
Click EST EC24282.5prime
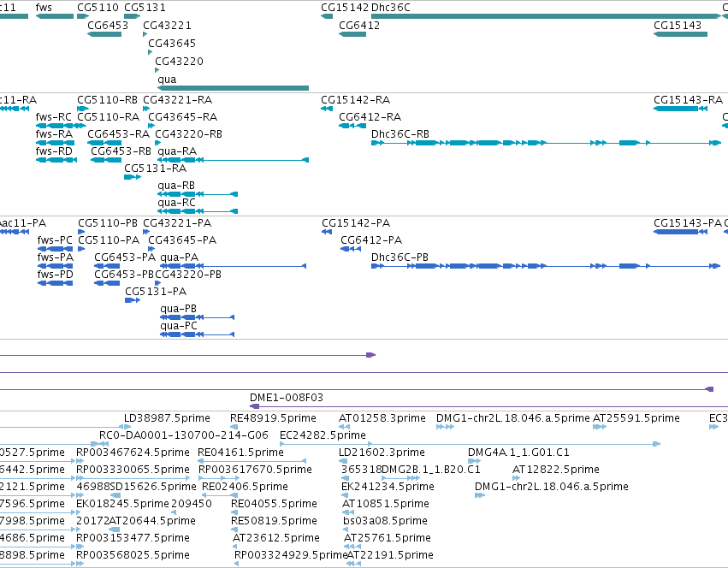[x=470, y=444]
